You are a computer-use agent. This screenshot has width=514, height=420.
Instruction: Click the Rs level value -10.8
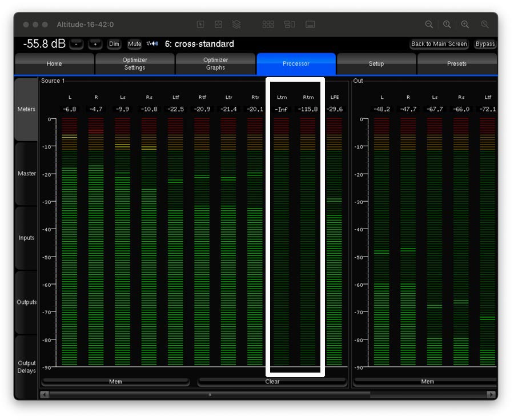149,109
